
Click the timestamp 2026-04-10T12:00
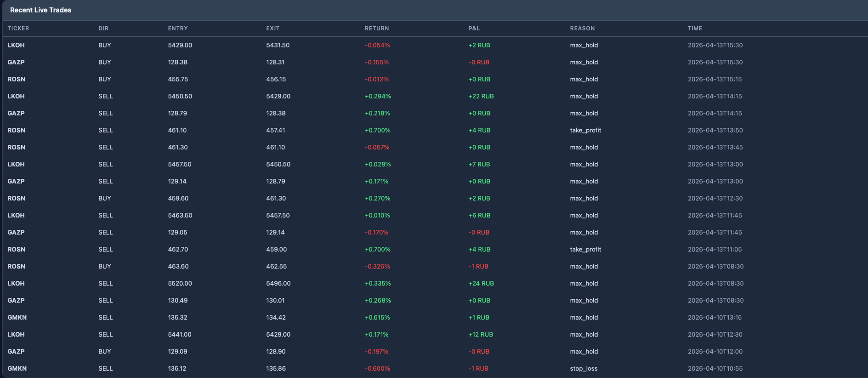(x=715, y=352)
